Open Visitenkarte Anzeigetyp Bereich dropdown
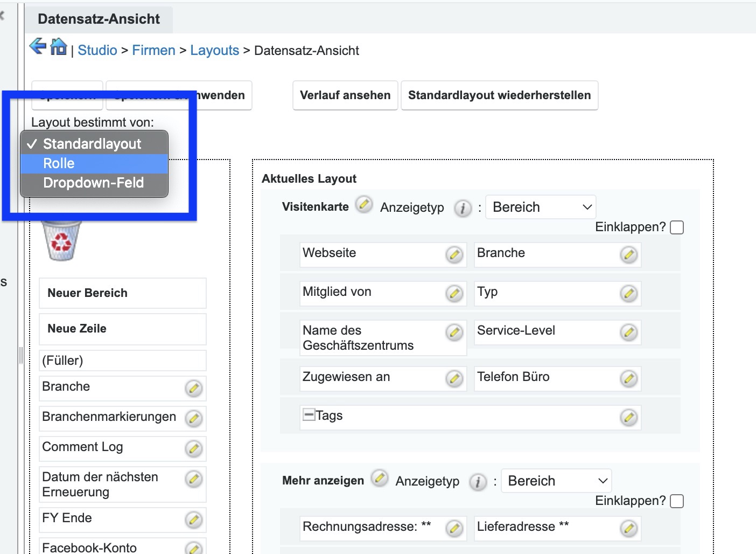 coord(541,207)
